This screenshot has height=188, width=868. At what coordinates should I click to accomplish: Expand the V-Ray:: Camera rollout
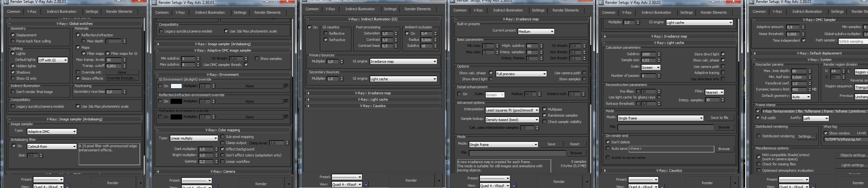(x=158, y=171)
